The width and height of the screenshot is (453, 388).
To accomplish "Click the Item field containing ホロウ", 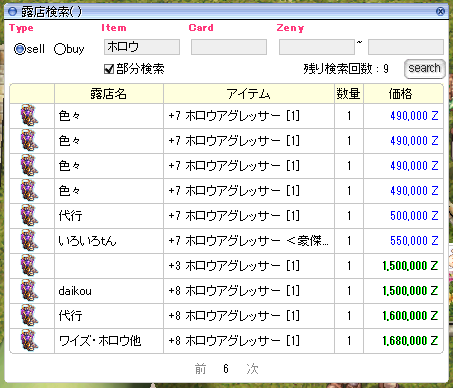I will (x=142, y=47).
